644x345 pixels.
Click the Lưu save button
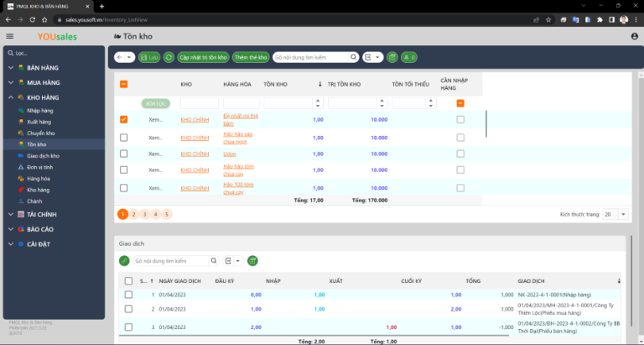[150, 57]
